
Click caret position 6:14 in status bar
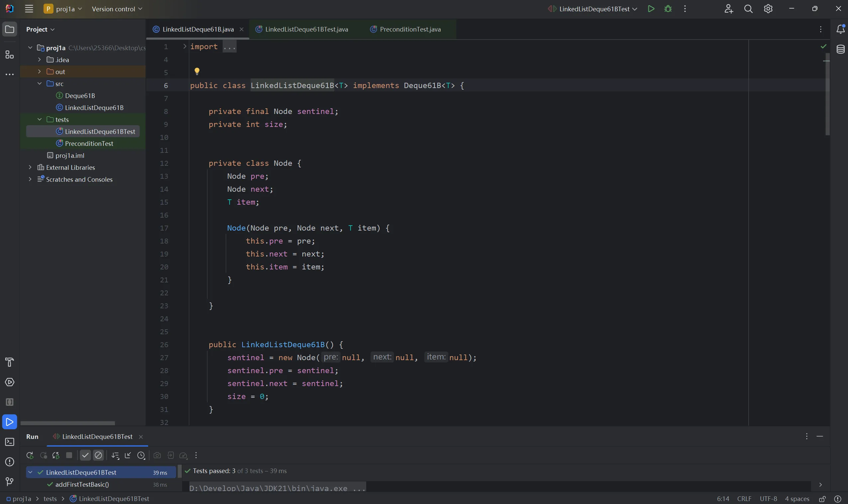pos(723,499)
